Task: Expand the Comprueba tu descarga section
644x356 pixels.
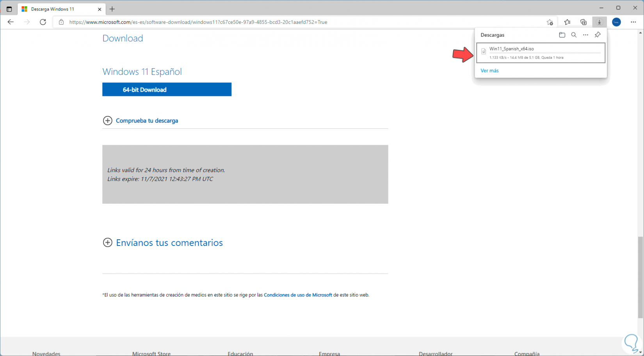Action: 141,121
